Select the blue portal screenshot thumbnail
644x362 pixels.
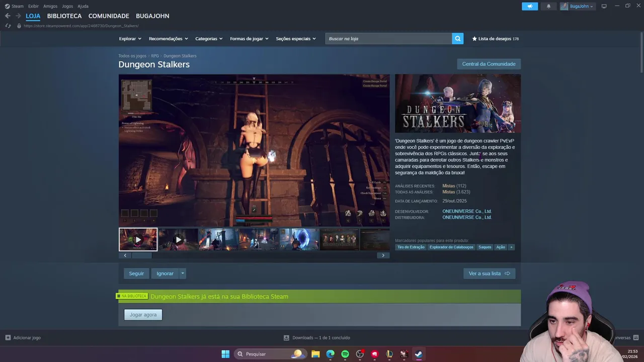click(299, 239)
